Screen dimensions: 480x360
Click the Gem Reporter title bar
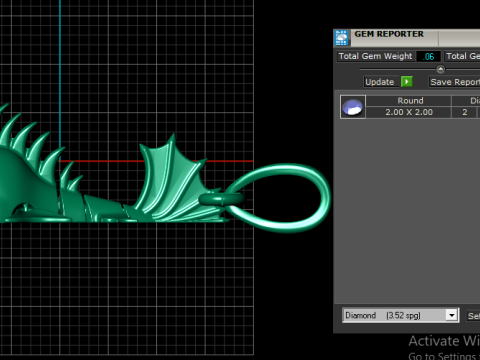[415, 38]
